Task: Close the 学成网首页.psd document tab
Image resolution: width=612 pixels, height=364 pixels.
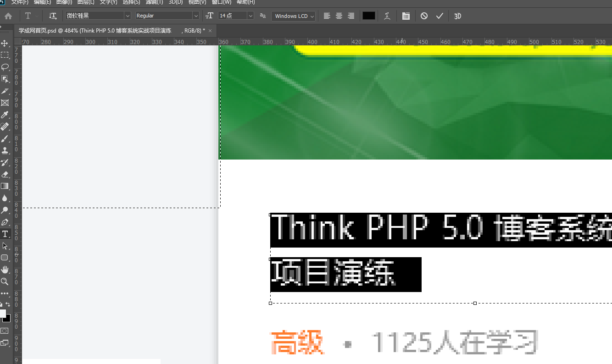Action: tap(210, 30)
